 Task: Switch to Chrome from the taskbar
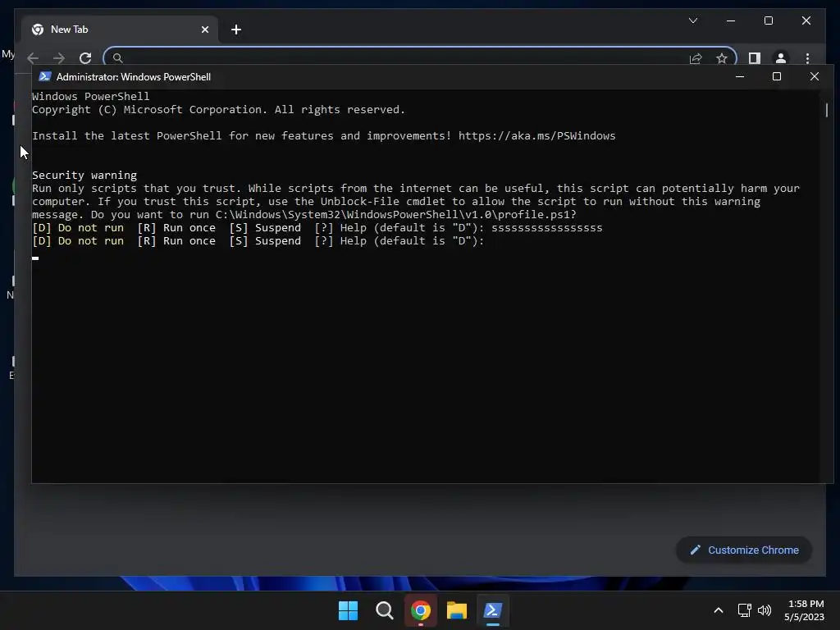point(421,610)
